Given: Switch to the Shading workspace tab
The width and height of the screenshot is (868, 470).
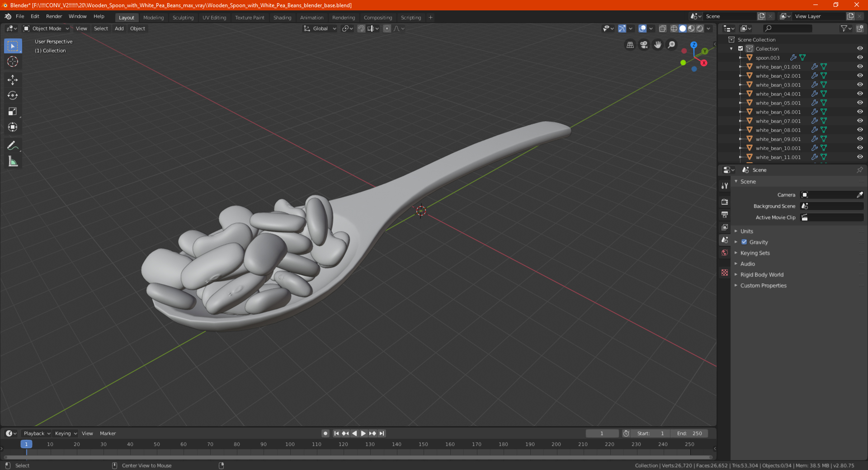Looking at the screenshot, I should tap(282, 18).
